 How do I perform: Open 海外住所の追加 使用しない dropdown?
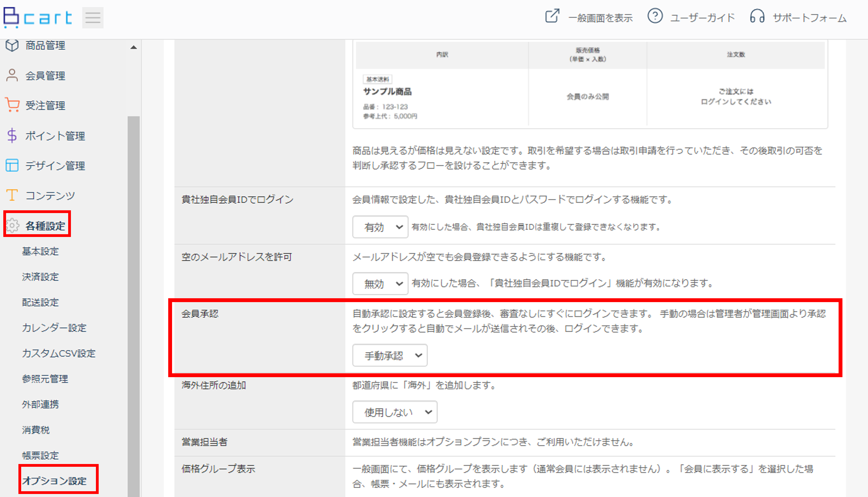tap(395, 412)
